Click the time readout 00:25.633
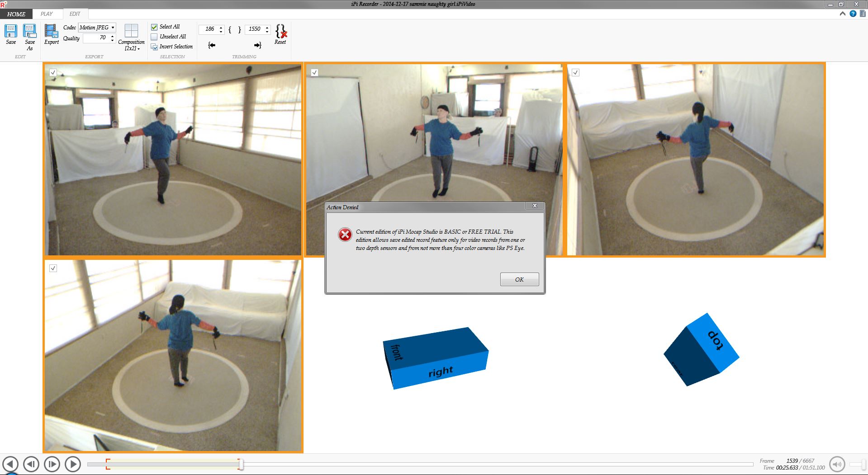 pyautogui.click(x=787, y=468)
